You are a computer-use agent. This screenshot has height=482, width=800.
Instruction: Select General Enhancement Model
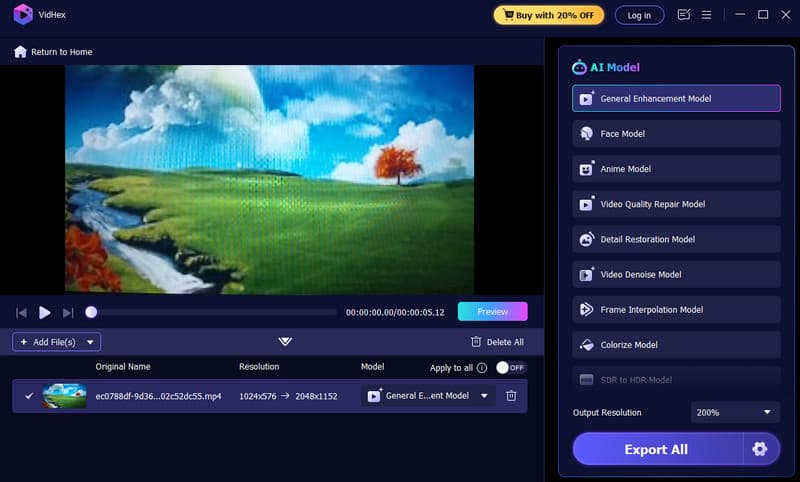676,98
